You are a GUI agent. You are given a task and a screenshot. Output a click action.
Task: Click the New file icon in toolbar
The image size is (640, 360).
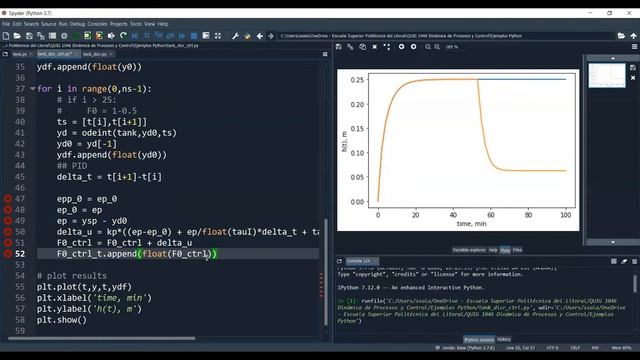[6, 36]
